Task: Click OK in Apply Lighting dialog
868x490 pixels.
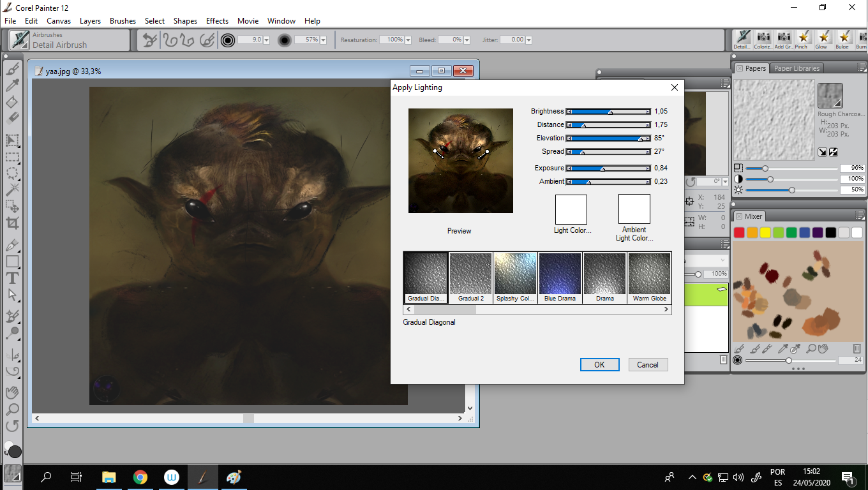Action: [x=599, y=365]
